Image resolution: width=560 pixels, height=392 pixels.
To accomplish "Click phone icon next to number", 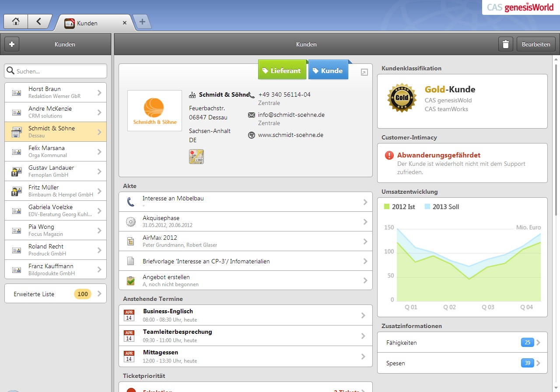I will (x=252, y=94).
